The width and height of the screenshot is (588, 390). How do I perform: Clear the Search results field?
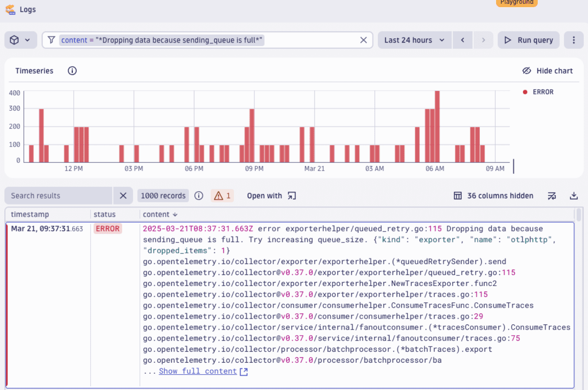pos(123,195)
